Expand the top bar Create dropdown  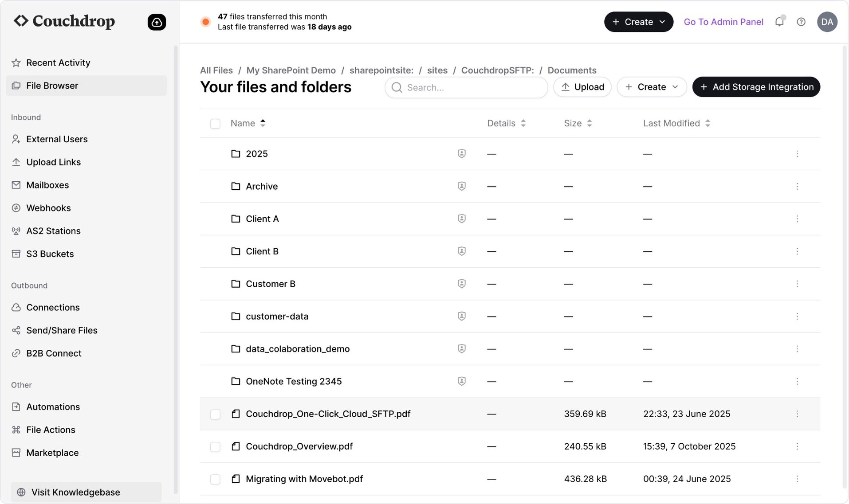[638, 22]
